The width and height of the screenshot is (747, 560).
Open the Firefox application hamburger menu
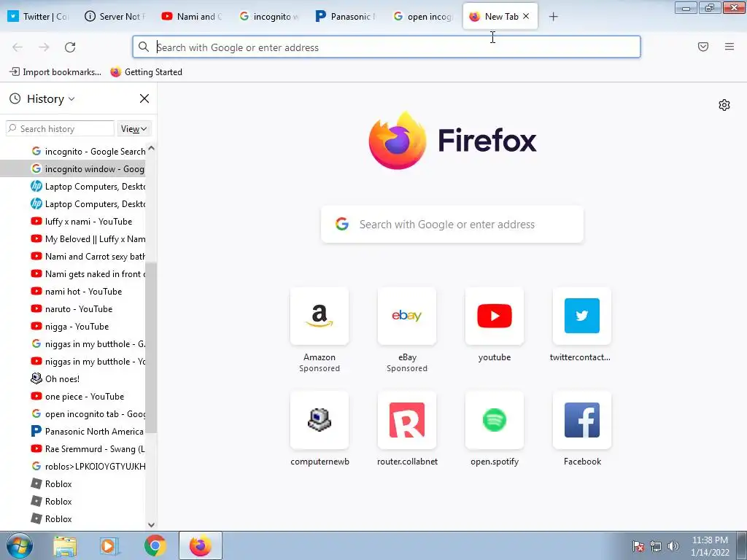[x=729, y=47]
